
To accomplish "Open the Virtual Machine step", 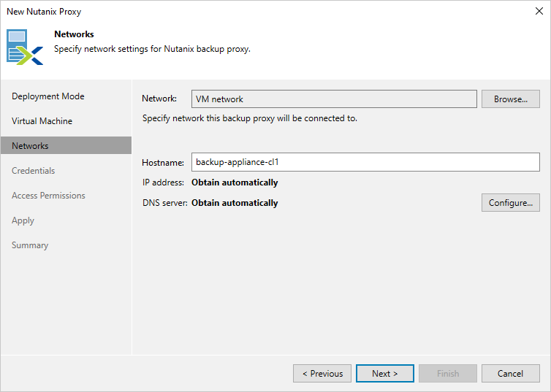I will click(x=42, y=121).
